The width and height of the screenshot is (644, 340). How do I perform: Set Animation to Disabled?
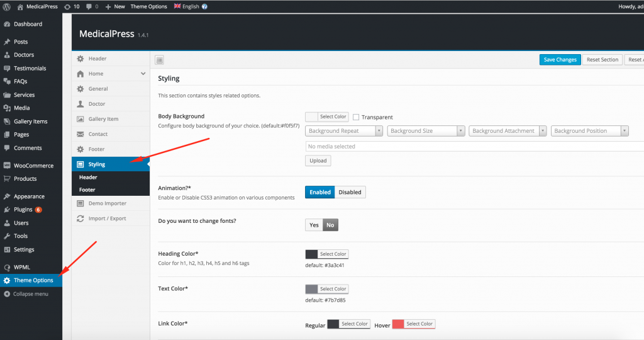click(350, 192)
